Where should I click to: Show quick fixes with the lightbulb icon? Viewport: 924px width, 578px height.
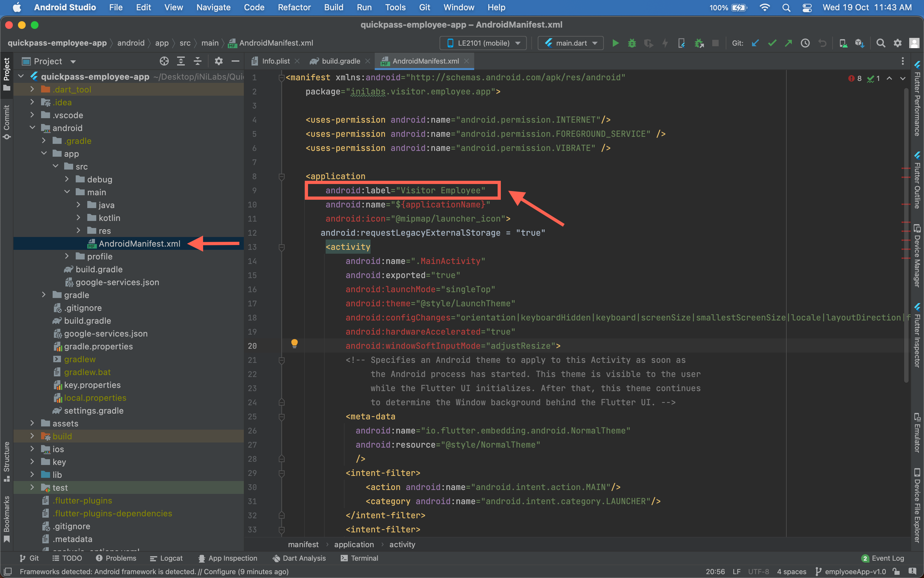click(295, 343)
